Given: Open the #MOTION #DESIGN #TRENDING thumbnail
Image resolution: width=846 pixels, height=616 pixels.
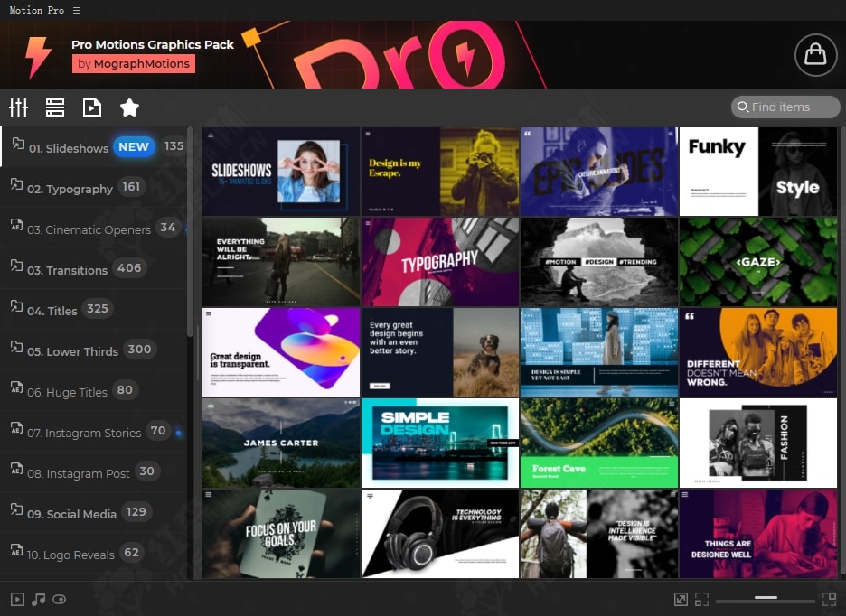Looking at the screenshot, I should pos(599,262).
